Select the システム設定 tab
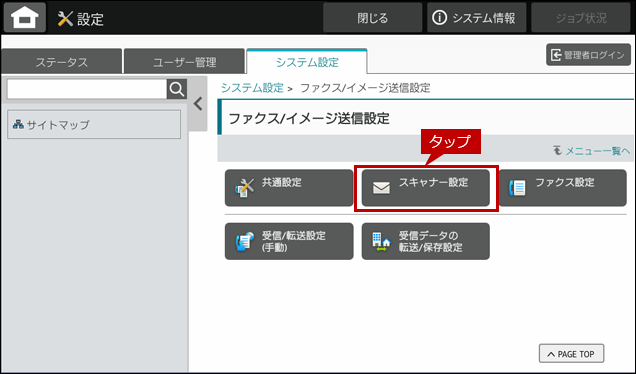636x374 pixels. (307, 62)
